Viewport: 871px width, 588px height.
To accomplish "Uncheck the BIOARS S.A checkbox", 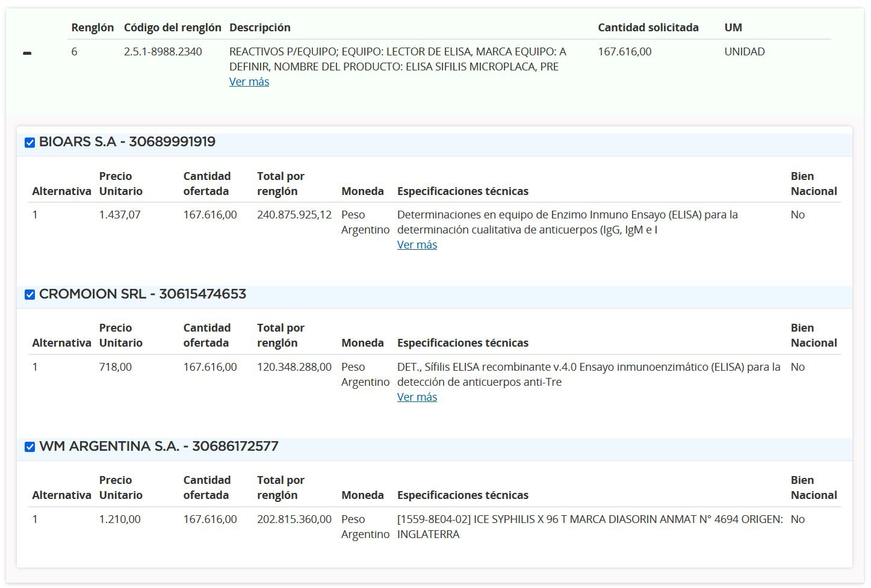I will [29, 143].
